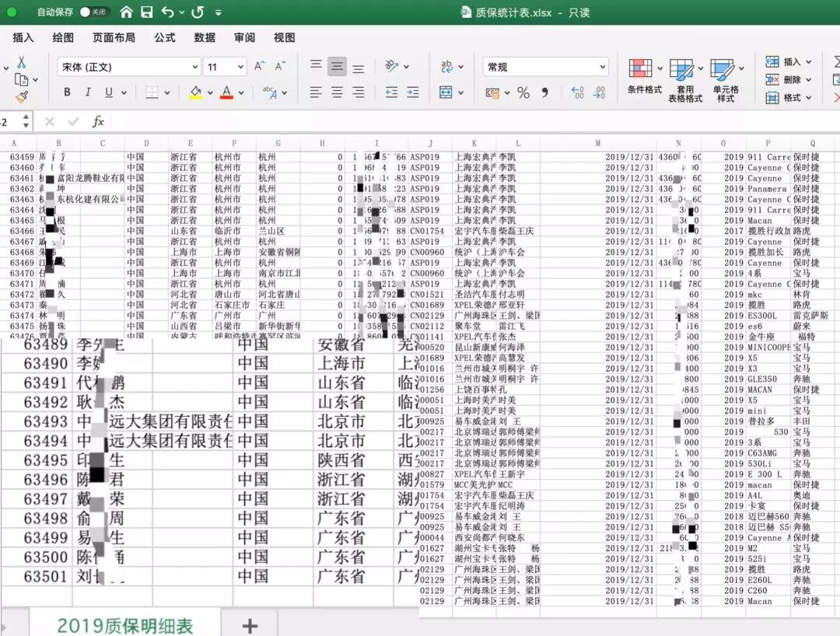Click the yellow Fill Color bucket
840x636 pixels.
(x=196, y=92)
